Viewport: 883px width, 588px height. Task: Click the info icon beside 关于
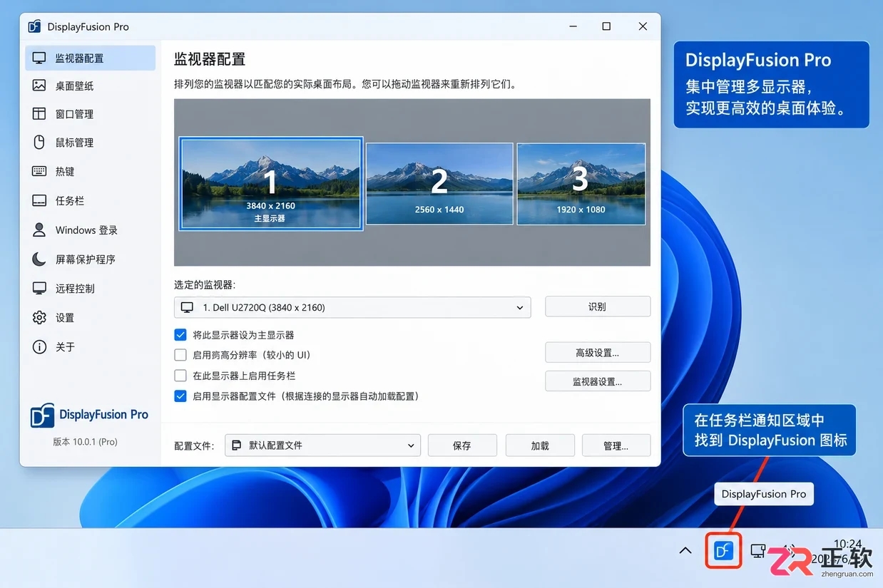[x=39, y=346]
